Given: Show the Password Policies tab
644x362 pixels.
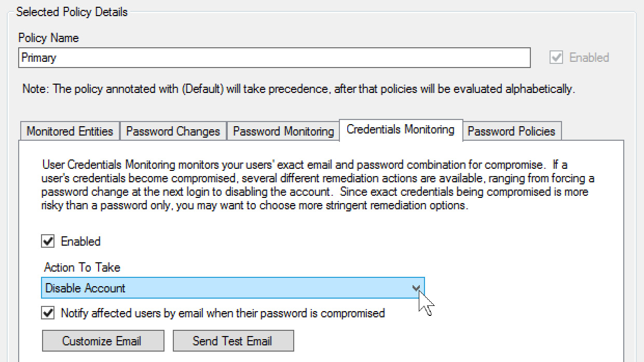Looking at the screenshot, I should 511,131.
